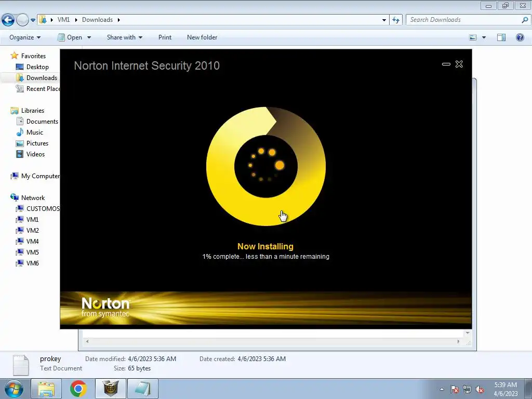532x399 pixels.
Task: Open the Share with menu
Action: (125, 37)
